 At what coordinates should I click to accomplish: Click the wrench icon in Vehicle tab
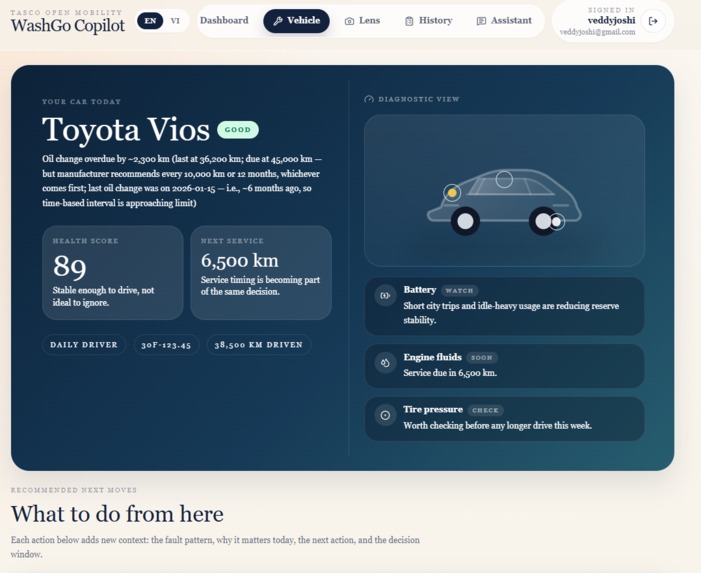pos(278,21)
